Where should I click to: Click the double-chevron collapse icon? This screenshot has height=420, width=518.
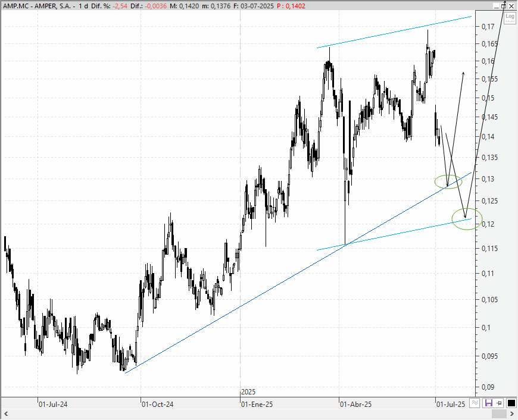(475, 403)
